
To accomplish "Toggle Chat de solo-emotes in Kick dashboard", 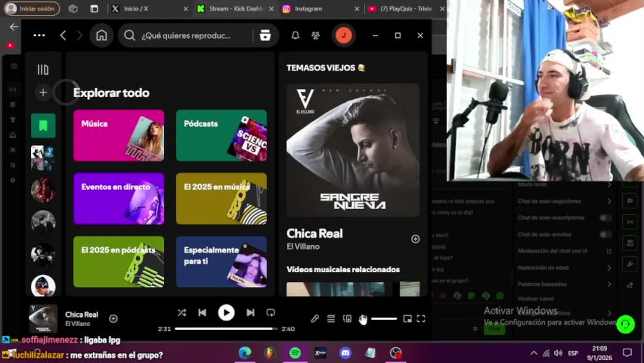I will [606, 234].
